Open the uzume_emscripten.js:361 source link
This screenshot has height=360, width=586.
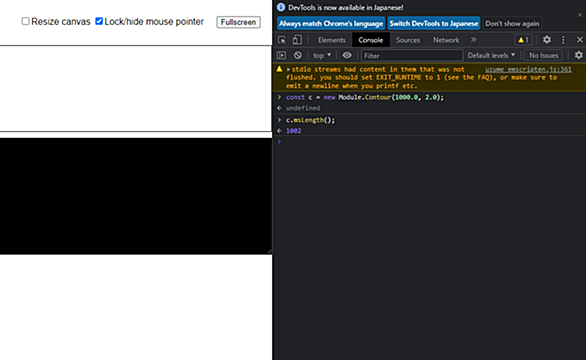coord(528,70)
